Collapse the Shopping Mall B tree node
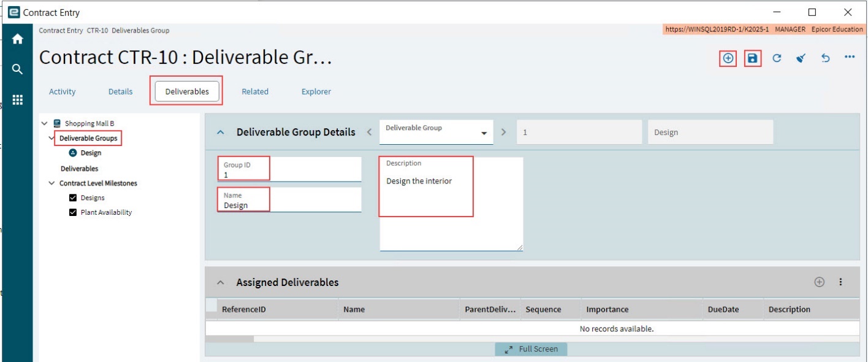This screenshot has width=868, height=362. [x=44, y=123]
